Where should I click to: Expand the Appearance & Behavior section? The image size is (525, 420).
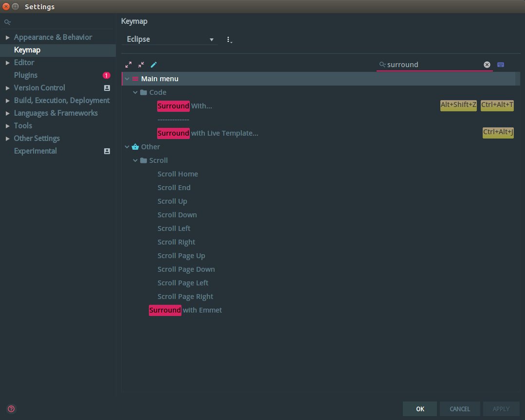7,37
